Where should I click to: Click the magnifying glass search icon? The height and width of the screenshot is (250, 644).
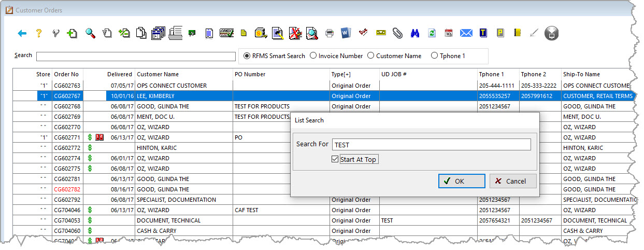point(90,34)
